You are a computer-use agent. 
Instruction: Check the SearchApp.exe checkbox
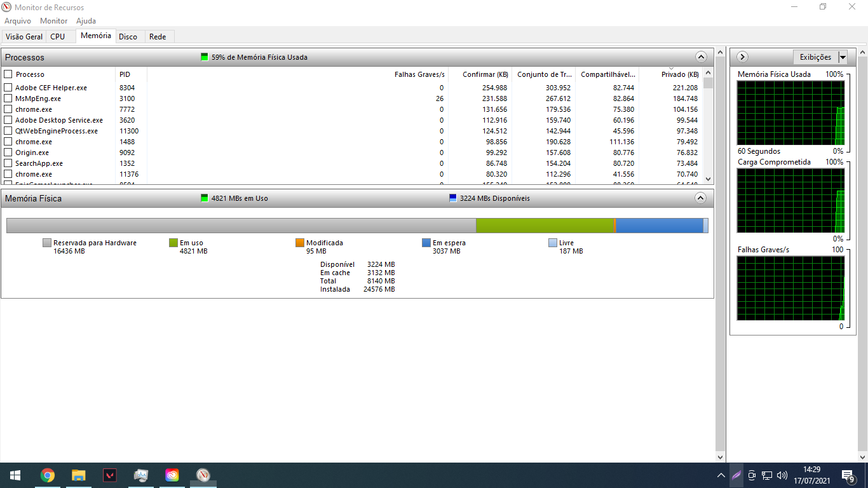[x=8, y=163]
